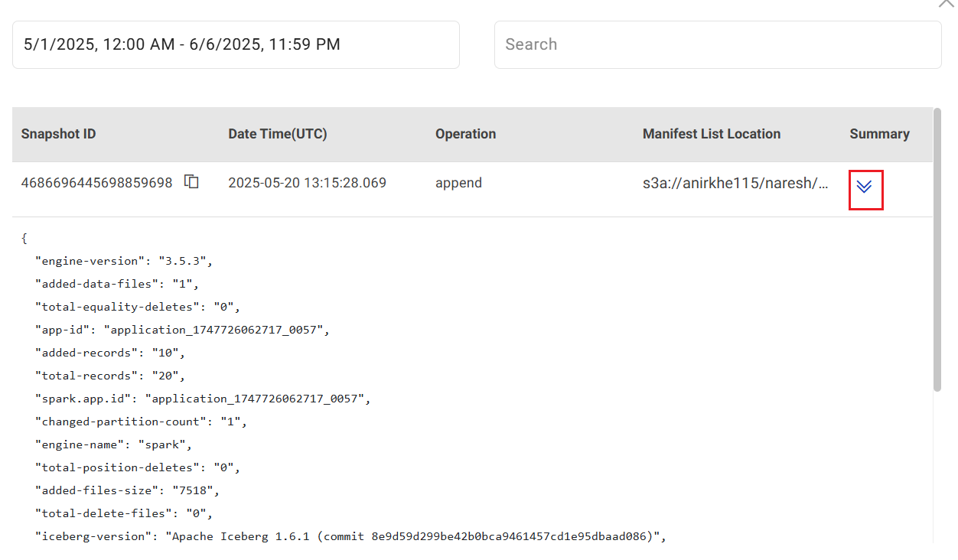Click the Manifest List Location column header
Screen dimensions: 958x560
click(x=711, y=134)
